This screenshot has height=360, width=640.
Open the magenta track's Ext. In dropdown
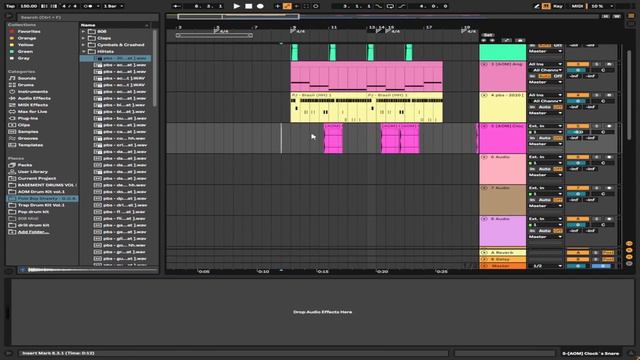point(545,126)
